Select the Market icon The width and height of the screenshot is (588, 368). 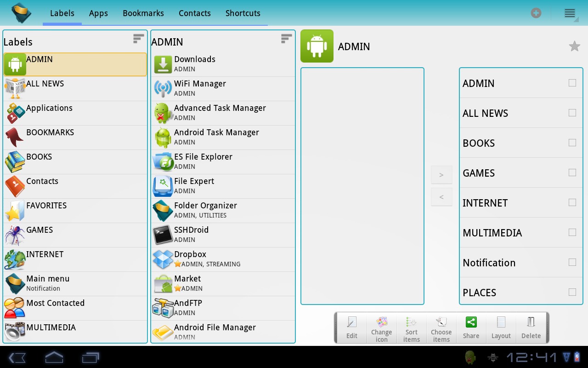[x=163, y=284]
